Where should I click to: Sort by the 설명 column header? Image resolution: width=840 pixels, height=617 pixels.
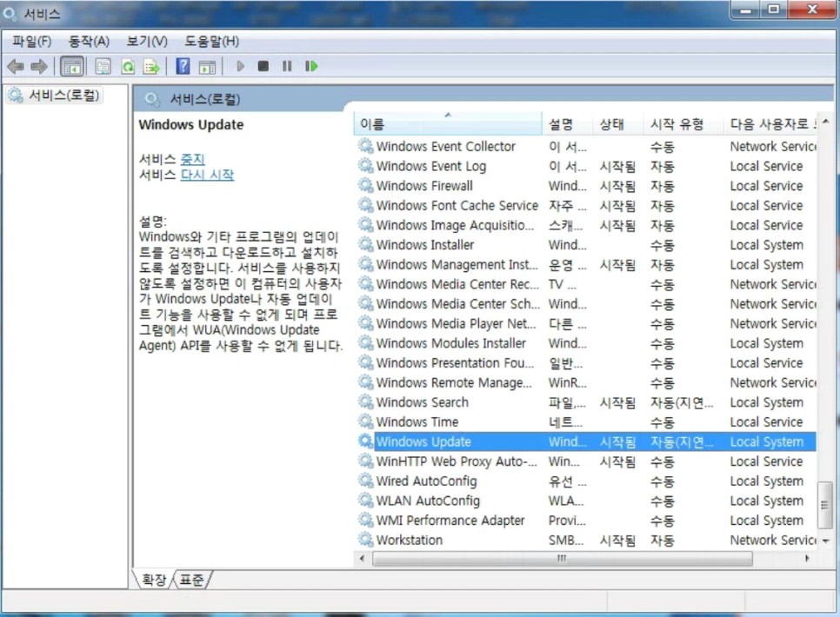(567, 124)
